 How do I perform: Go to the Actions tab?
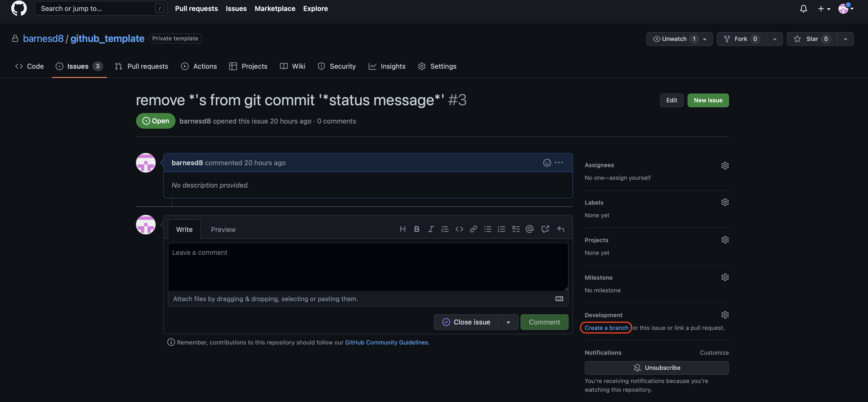coord(199,66)
